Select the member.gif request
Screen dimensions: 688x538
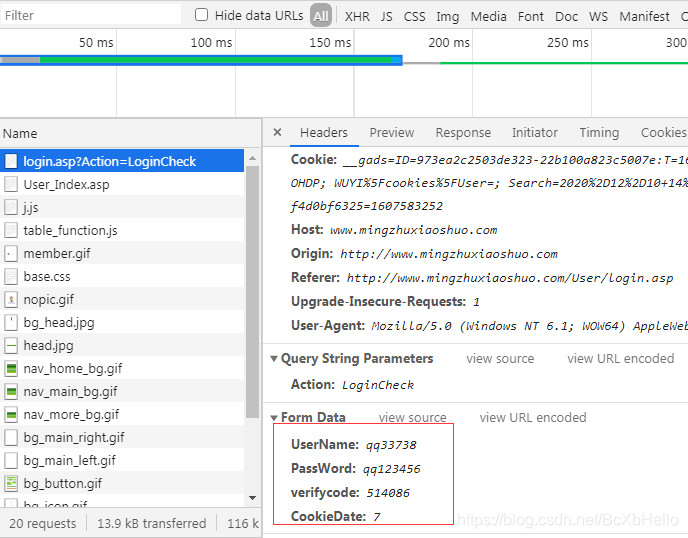point(122,254)
